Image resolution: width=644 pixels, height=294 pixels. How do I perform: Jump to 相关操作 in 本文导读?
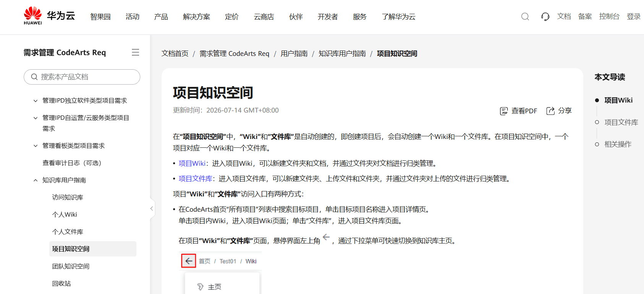coord(618,144)
